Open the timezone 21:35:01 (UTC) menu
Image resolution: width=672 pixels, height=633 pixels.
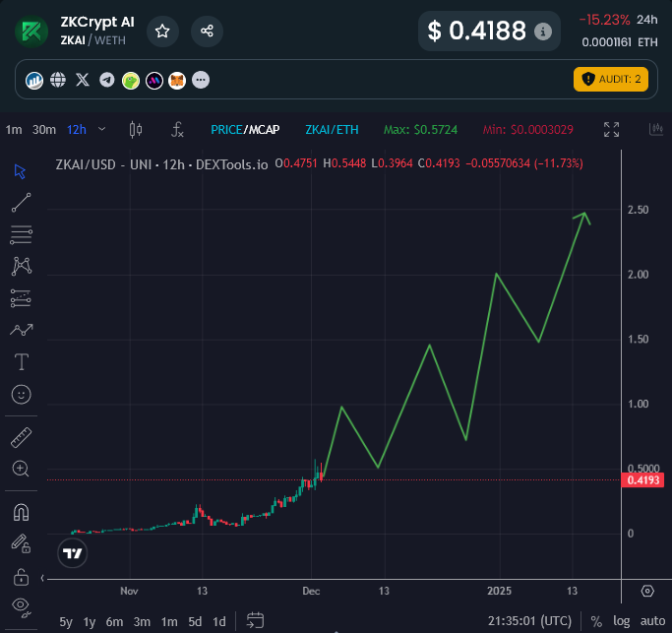pyautogui.click(x=529, y=621)
